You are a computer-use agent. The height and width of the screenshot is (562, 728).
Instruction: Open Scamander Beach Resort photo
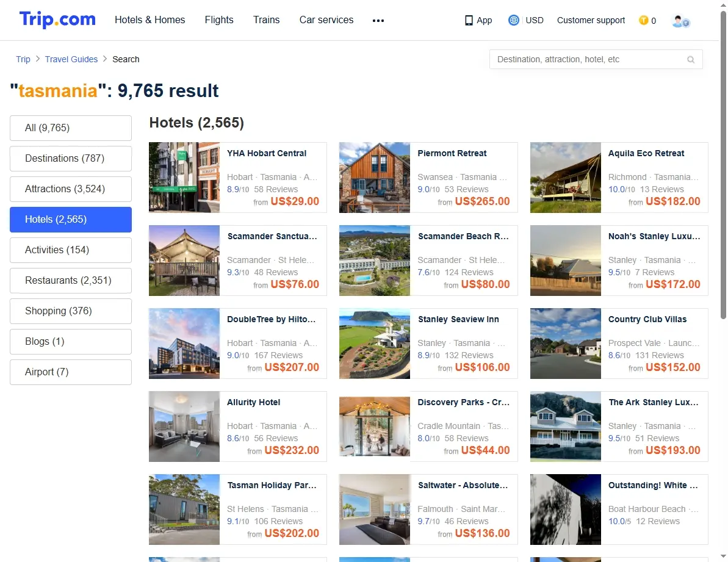pyautogui.click(x=375, y=261)
